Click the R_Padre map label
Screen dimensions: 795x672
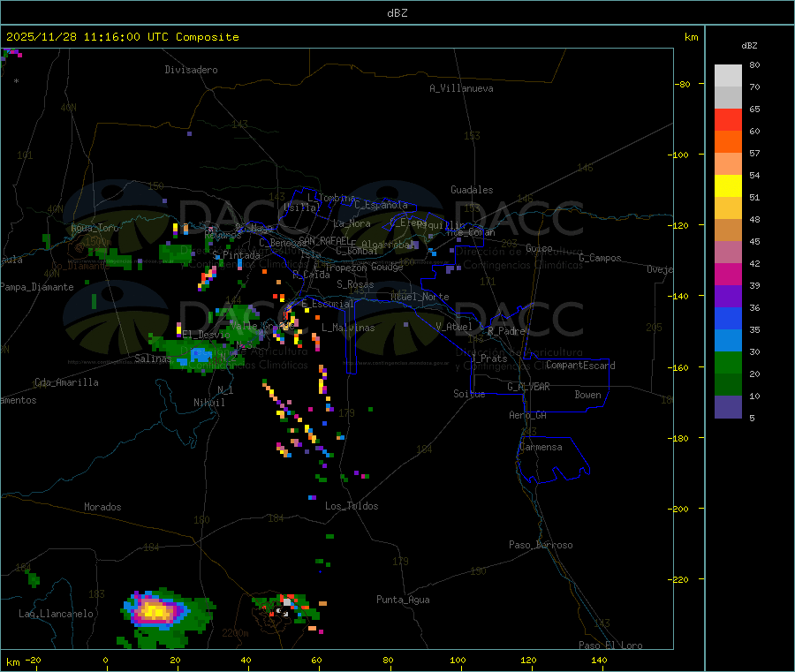coord(506,331)
